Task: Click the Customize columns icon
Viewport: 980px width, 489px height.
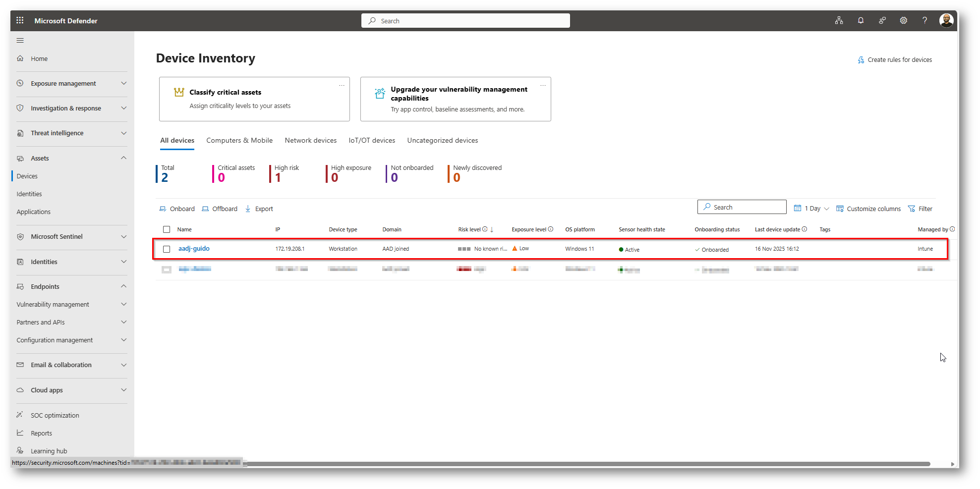Action: 840,209
